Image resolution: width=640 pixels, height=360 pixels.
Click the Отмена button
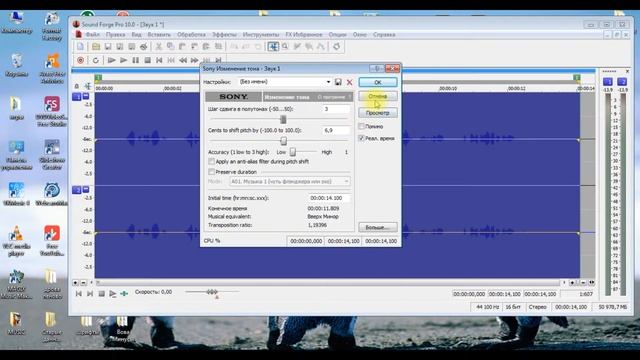(x=378, y=96)
